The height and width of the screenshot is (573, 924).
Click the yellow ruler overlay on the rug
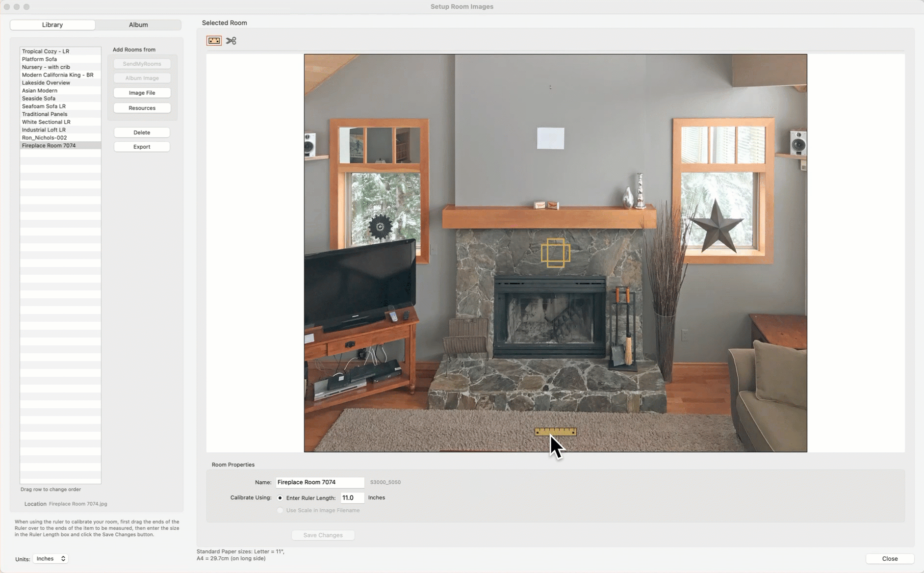[555, 432]
